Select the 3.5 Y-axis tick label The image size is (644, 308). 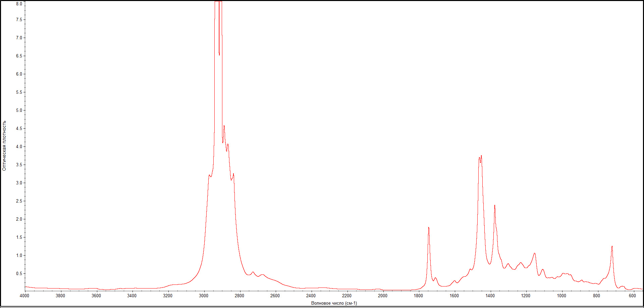19,165
